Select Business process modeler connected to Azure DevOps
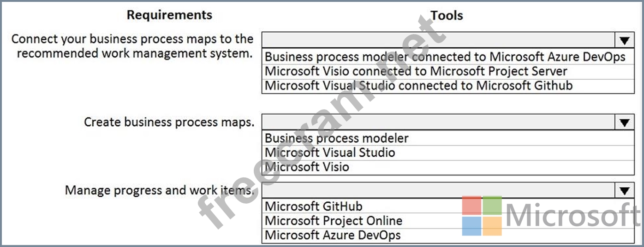 click(x=445, y=57)
